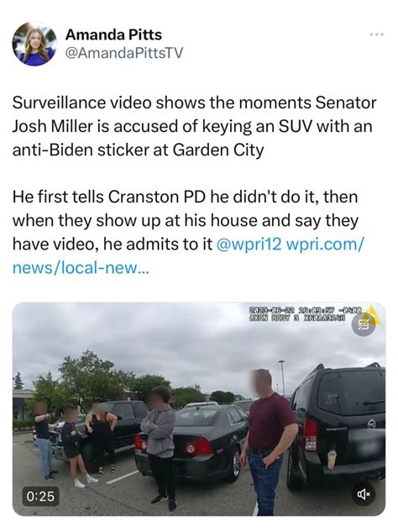Open the Amanda Pitts display name
The height and width of the screenshot is (532, 398).
click(113, 34)
